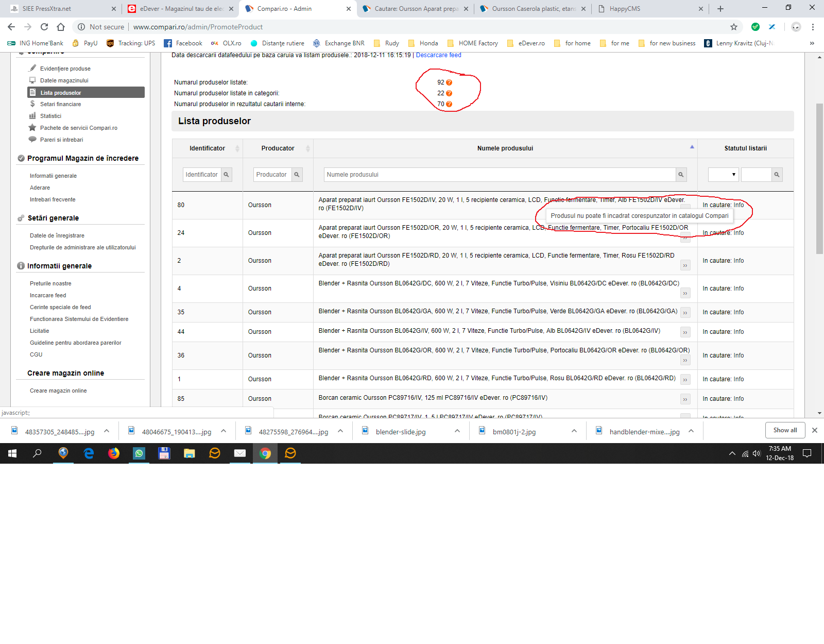The height and width of the screenshot is (644, 824).
Task: Open Setari financiare sidebar item
Action: [x=61, y=104]
